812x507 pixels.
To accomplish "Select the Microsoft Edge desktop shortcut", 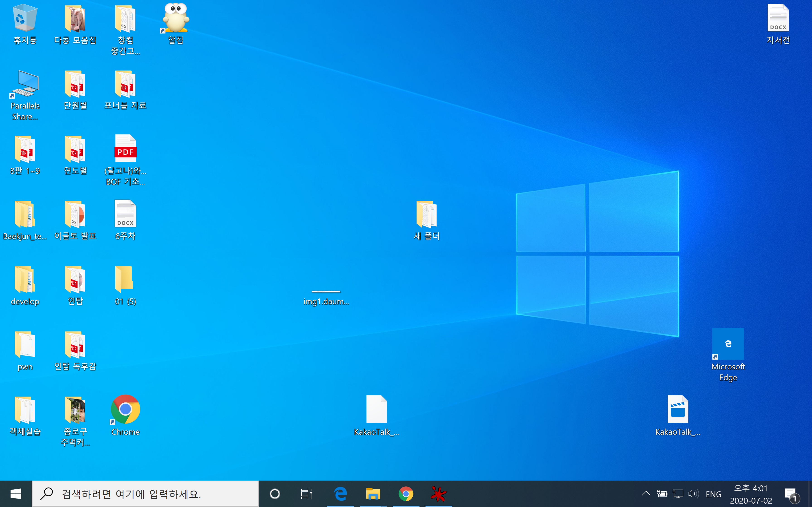I will (728, 344).
